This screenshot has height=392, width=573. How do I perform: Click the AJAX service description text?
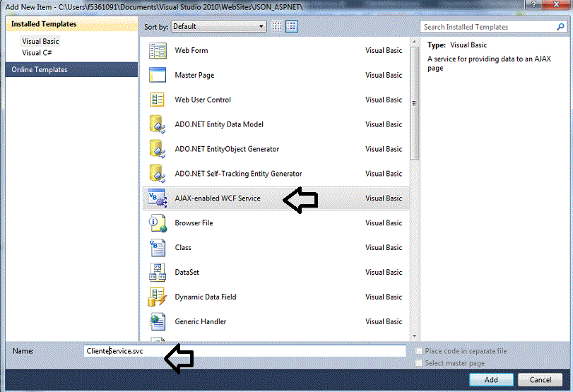489,63
